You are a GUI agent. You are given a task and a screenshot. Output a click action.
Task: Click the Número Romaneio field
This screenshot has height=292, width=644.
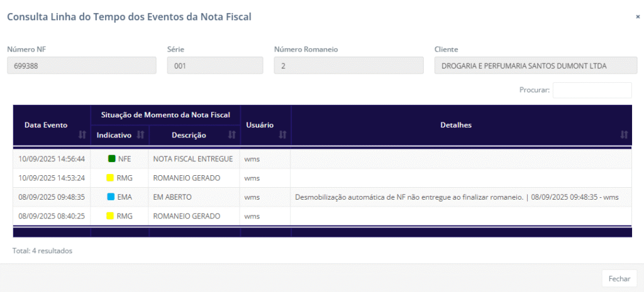(348, 65)
